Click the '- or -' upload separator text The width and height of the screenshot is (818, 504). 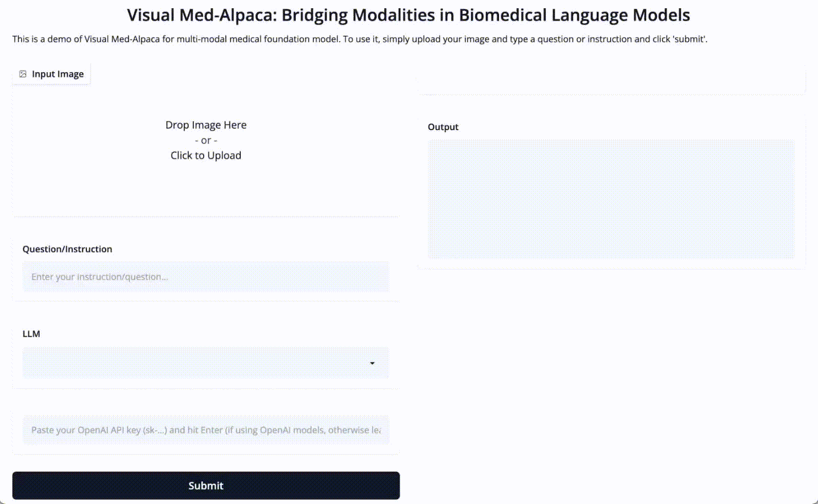tap(206, 140)
